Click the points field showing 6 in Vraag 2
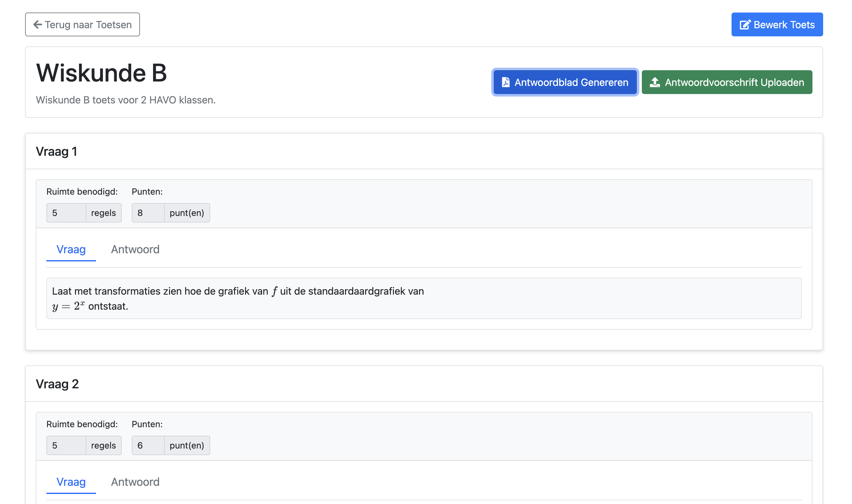The height and width of the screenshot is (504, 852). click(x=148, y=445)
